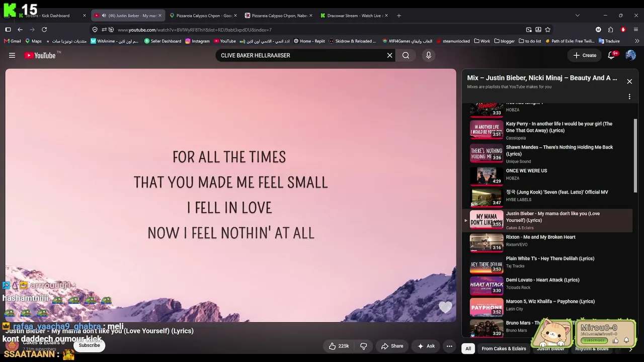Share the Justin Bieber video
The image size is (644, 362).
[x=392, y=346]
